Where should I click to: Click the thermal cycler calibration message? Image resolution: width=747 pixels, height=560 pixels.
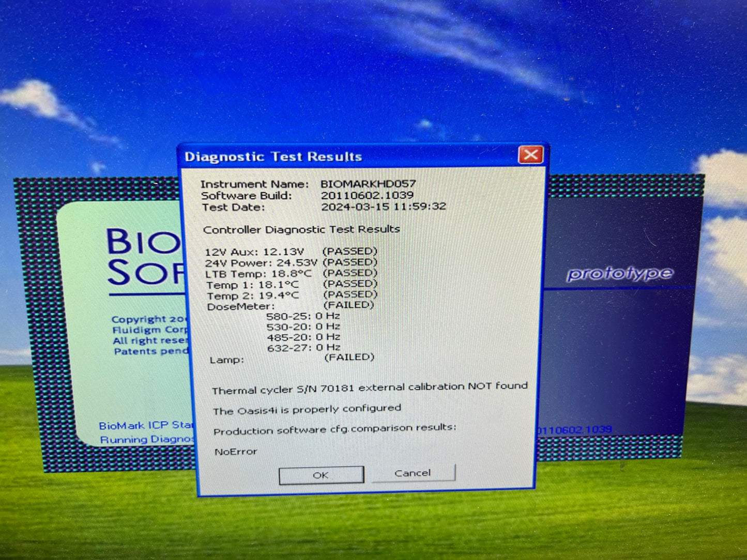tap(370, 388)
